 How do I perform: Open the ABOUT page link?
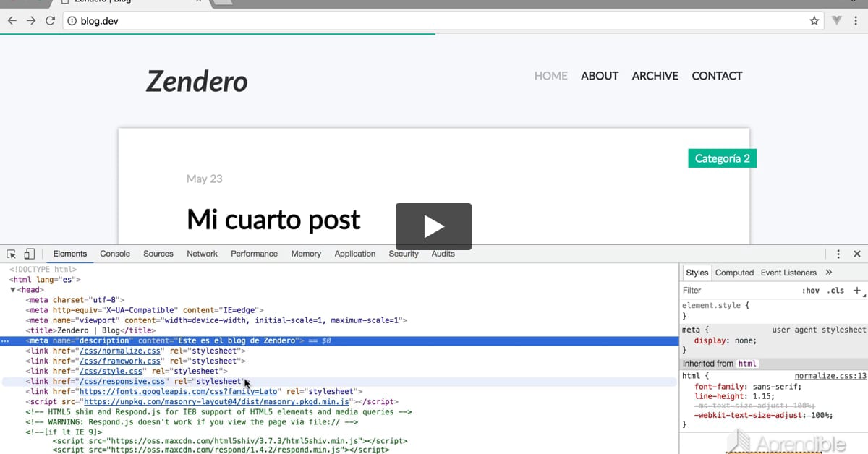[600, 76]
